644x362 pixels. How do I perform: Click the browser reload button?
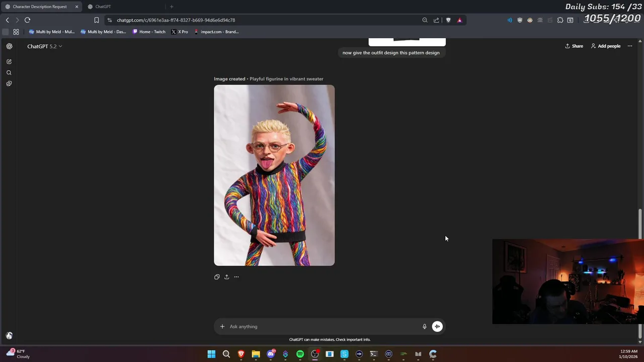click(x=27, y=20)
